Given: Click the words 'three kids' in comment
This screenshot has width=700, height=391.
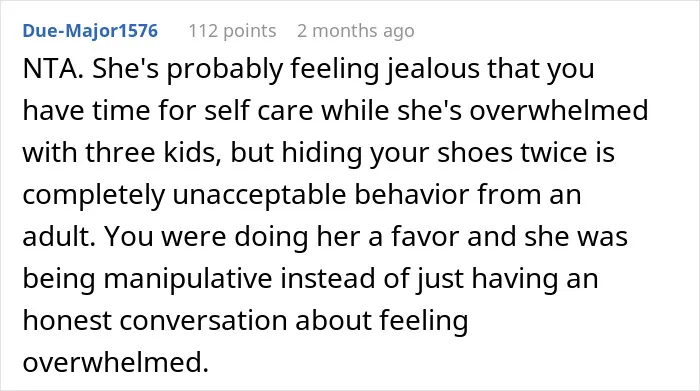Looking at the screenshot, I should tap(153, 153).
